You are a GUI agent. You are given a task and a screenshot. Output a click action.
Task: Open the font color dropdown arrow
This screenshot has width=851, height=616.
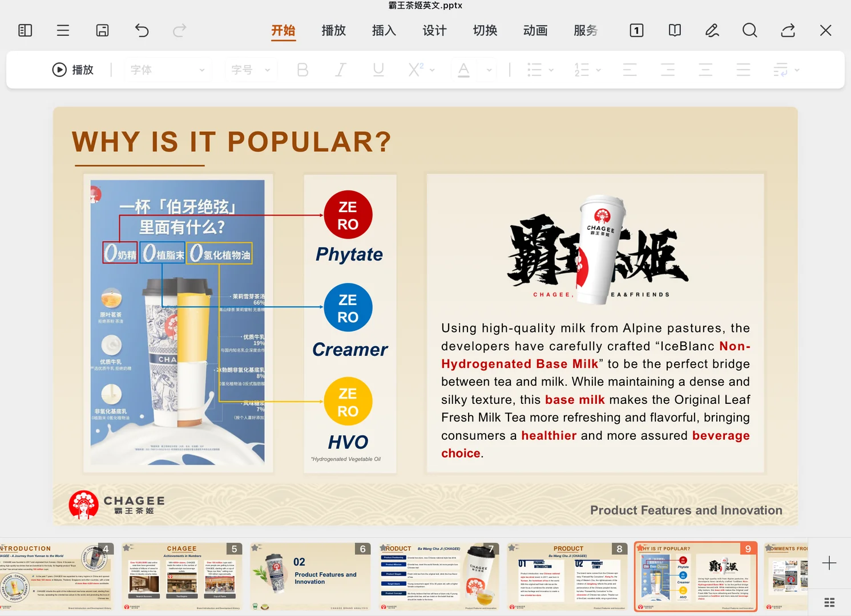(489, 70)
